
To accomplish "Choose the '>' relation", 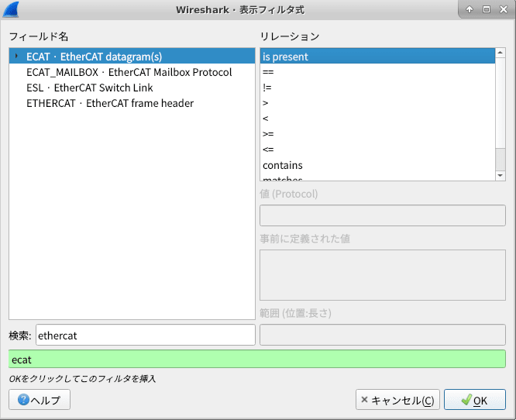I will (x=377, y=103).
